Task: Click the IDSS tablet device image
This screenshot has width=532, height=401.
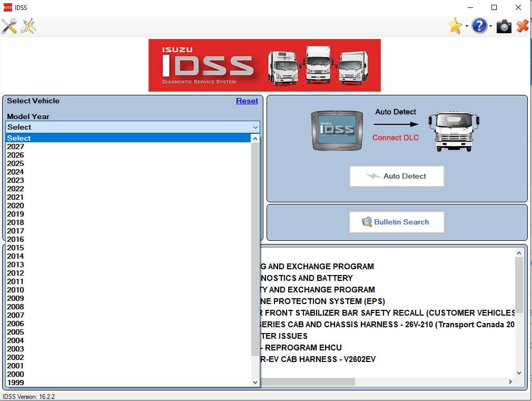Action: point(337,131)
